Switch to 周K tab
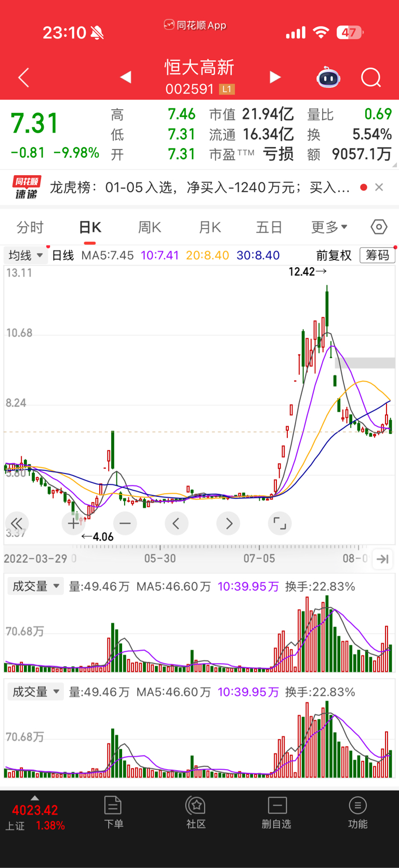The width and height of the screenshot is (399, 868). [150, 228]
